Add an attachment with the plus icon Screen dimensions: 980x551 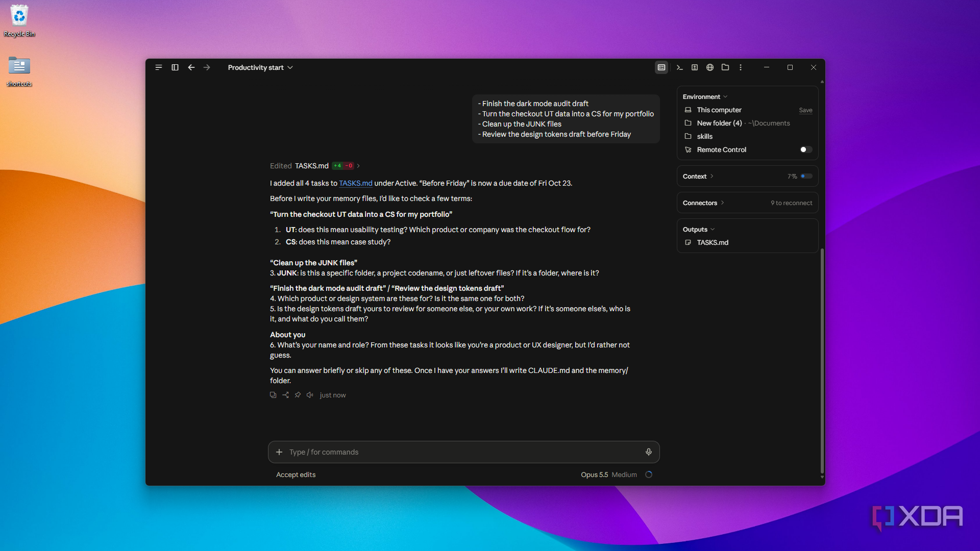point(279,452)
